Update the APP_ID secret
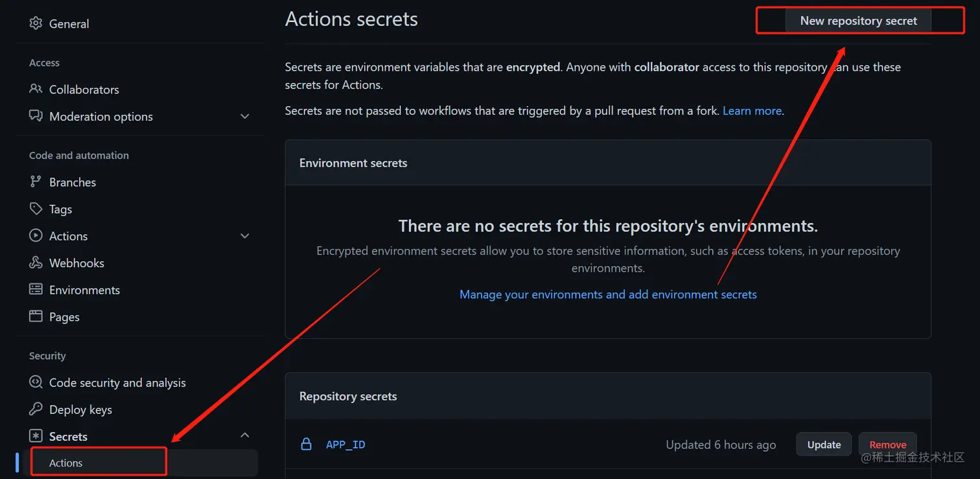The height and width of the screenshot is (479, 980). 824,445
